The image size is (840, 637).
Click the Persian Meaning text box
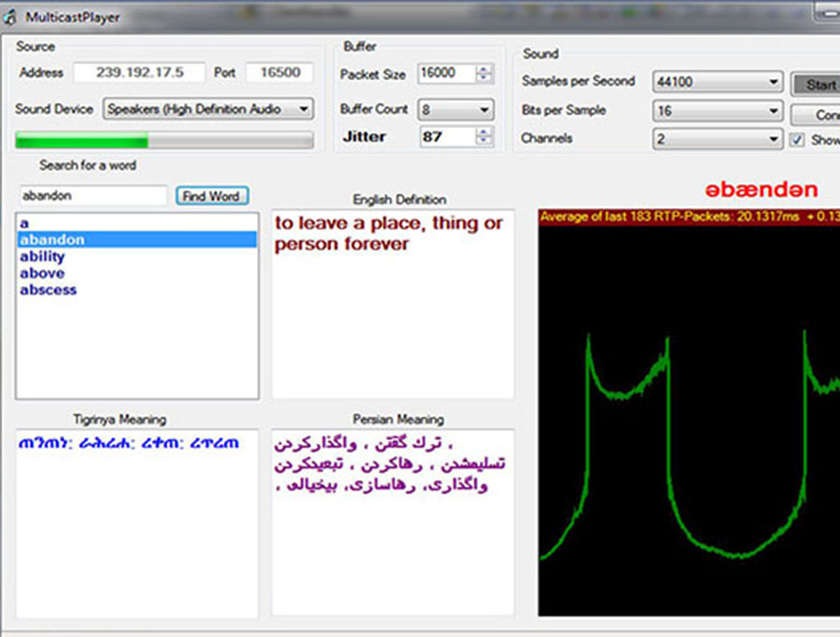pyautogui.click(x=393, y=522)
